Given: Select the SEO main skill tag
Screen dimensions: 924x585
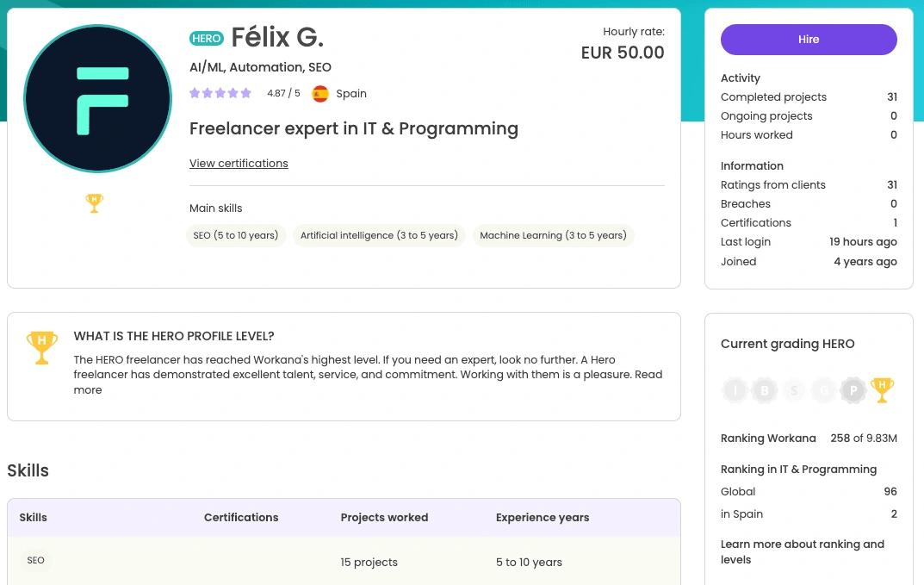Looking at the screenshot, I should tap(236, 235).
